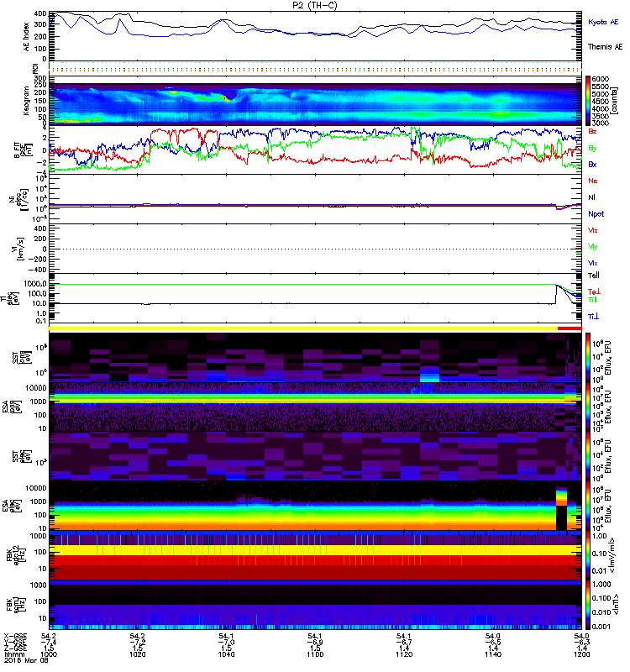
Task: Select the blue Vix velocity legend label
Action: click(x=593, y=263)
